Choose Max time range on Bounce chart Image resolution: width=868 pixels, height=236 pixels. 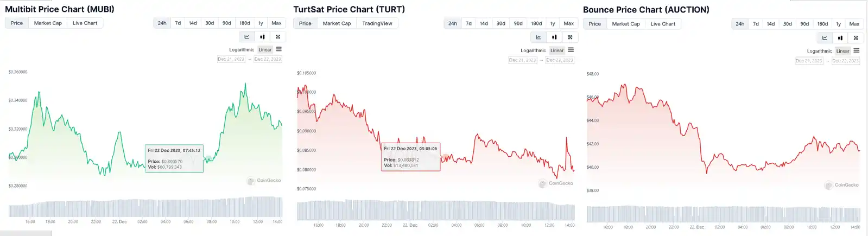coord(854,24)
